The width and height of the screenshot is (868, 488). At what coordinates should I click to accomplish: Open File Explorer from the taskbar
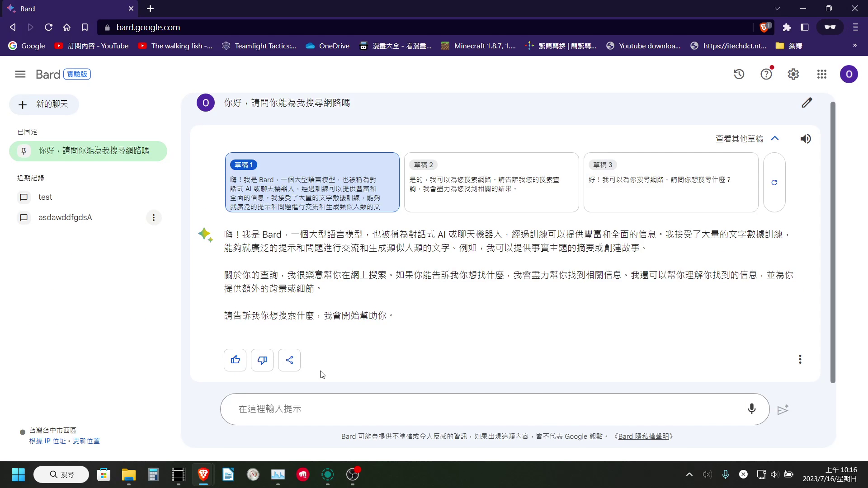(129, 474)
